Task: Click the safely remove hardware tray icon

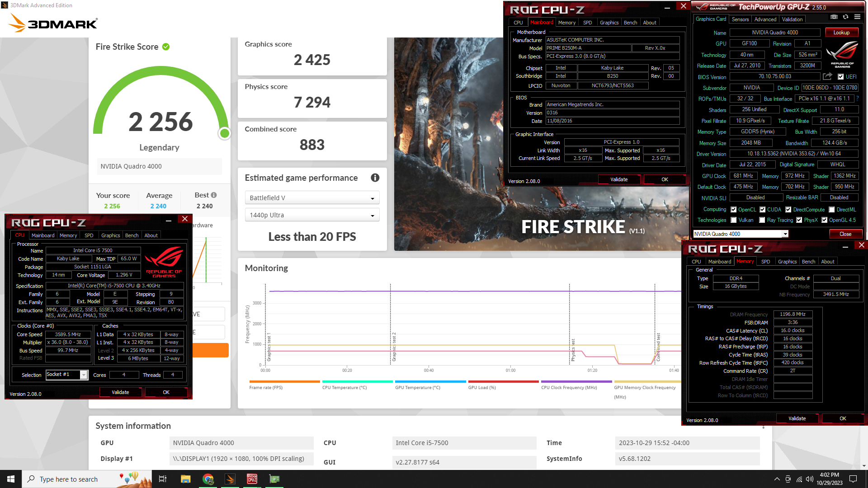Action: point(788,479)
